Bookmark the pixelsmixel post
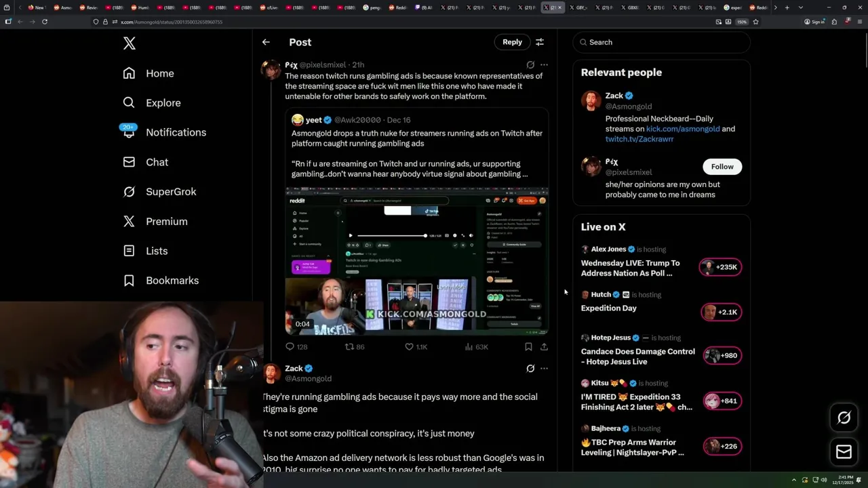868x488 pixels. pos(528,346)
